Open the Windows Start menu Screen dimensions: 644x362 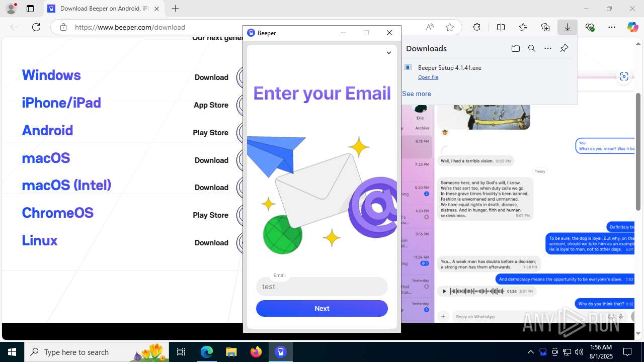[x=12, y=352]
